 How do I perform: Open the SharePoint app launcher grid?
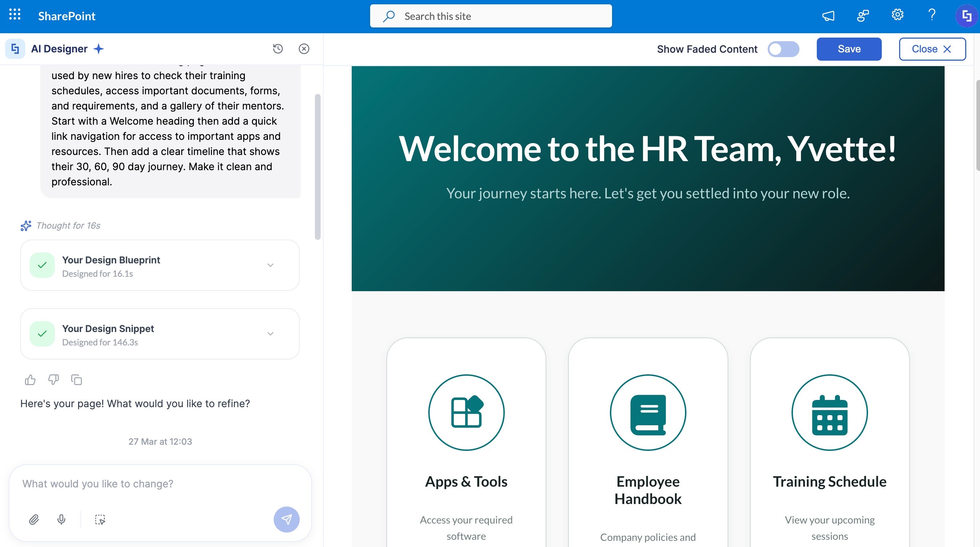(14, 15)
